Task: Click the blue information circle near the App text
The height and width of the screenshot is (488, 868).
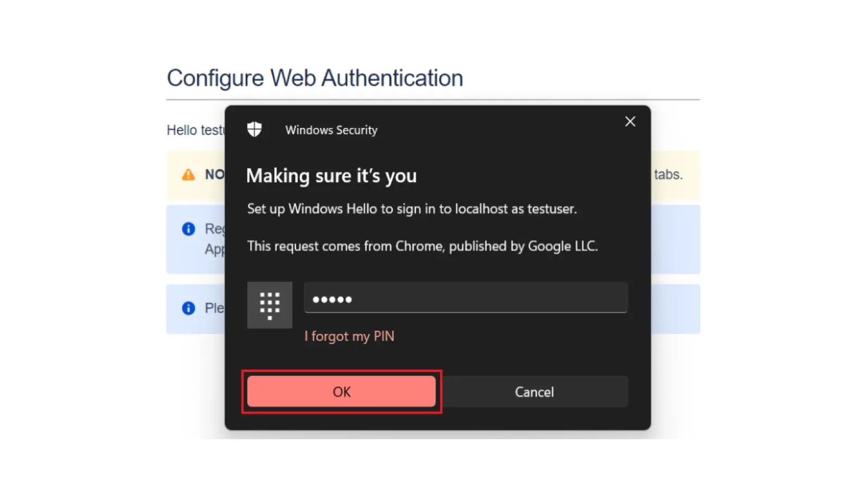Action: pos(187,229)
